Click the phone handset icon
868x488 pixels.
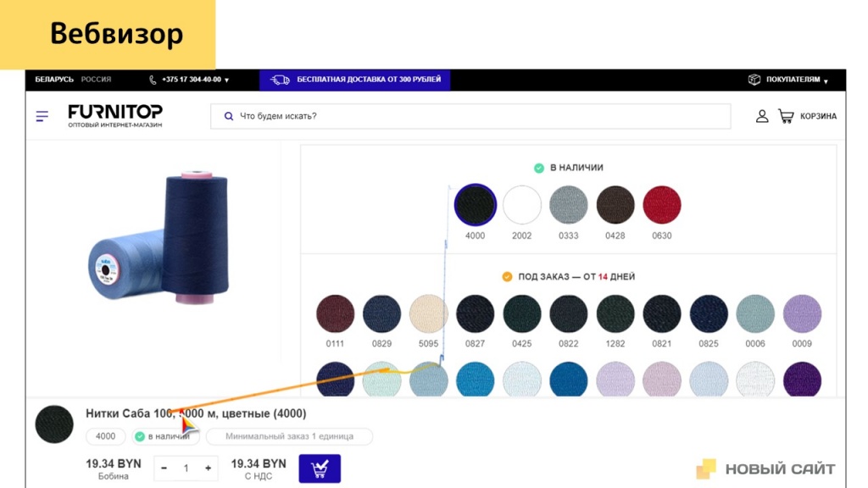(x=153, y=80)
